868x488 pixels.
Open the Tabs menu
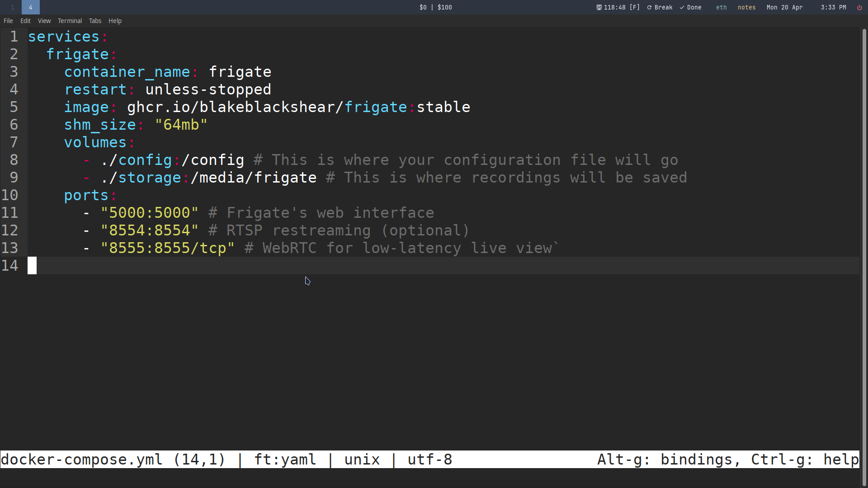(x=95, y=21)
